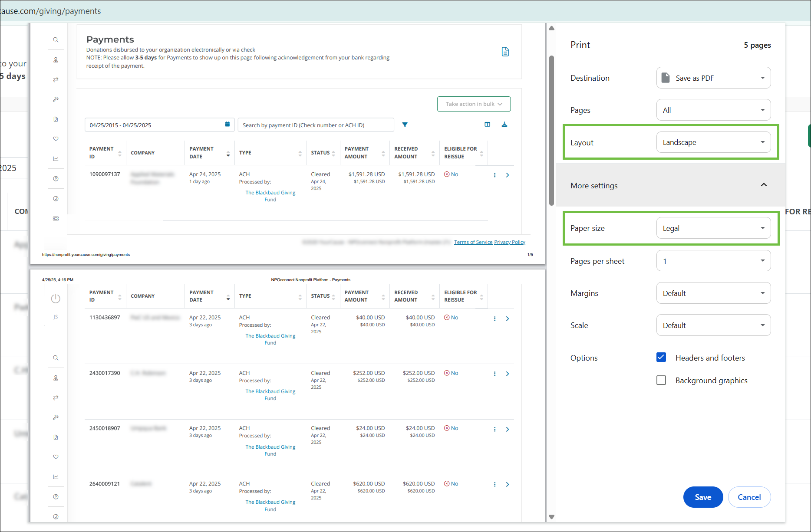Open three-dot menu for payment 2430017390

click(495, 374)
